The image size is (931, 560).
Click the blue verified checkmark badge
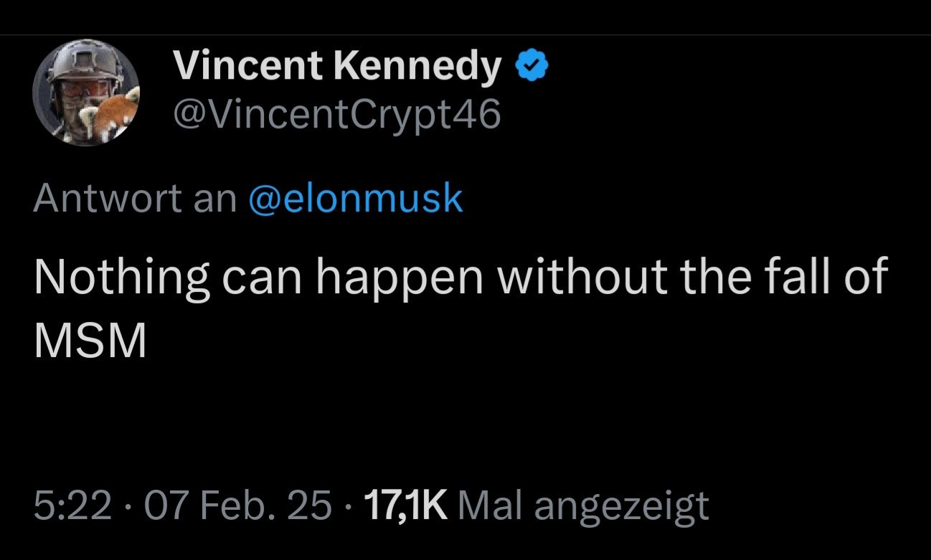(x=532, y=67)
